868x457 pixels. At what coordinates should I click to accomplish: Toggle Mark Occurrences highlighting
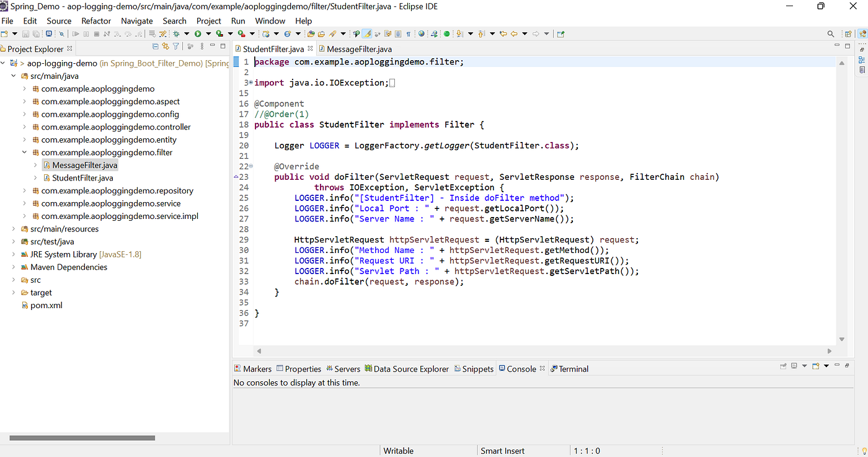pyautogui.click(x=366, y=34)
